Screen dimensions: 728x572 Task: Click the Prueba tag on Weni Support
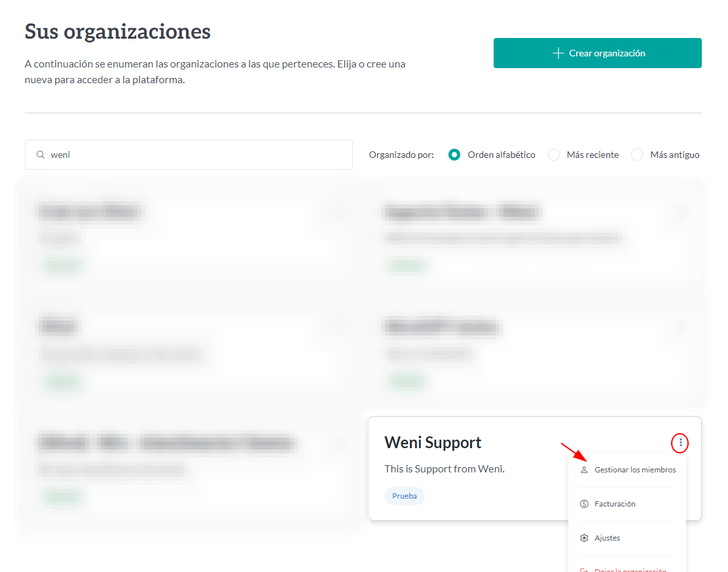(404, 496)
